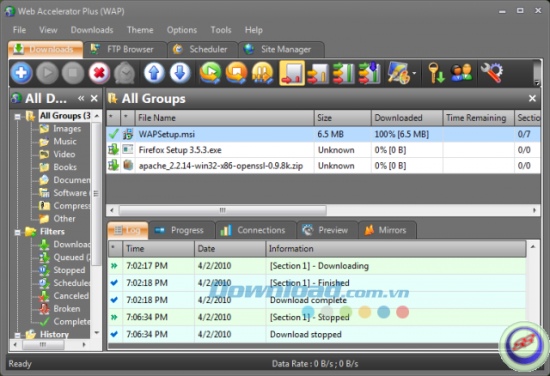The height and width of the screenshot is (376, 550).
Task: Select the speed mode icon with blue arrow
Action: [x=369, y=73]
